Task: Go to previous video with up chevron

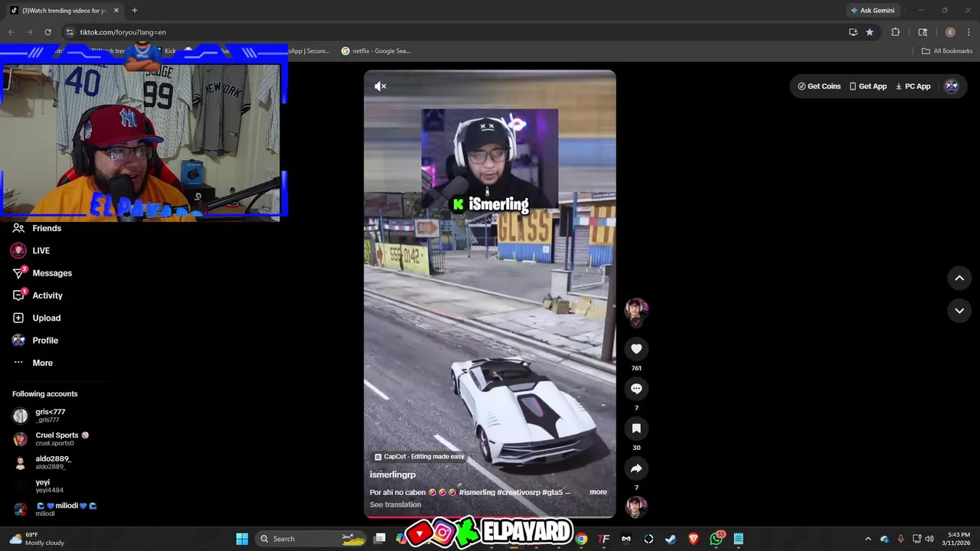Action: 959,279
